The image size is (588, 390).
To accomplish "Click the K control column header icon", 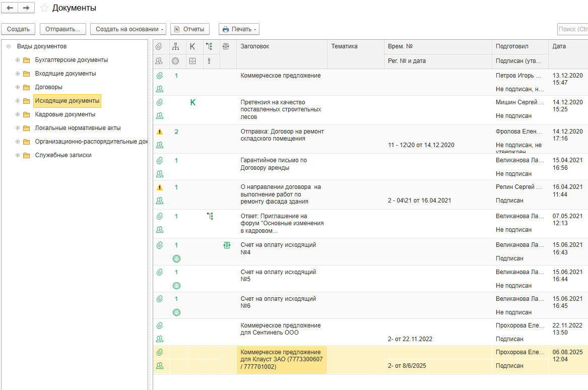I will (x=192, y=46).
